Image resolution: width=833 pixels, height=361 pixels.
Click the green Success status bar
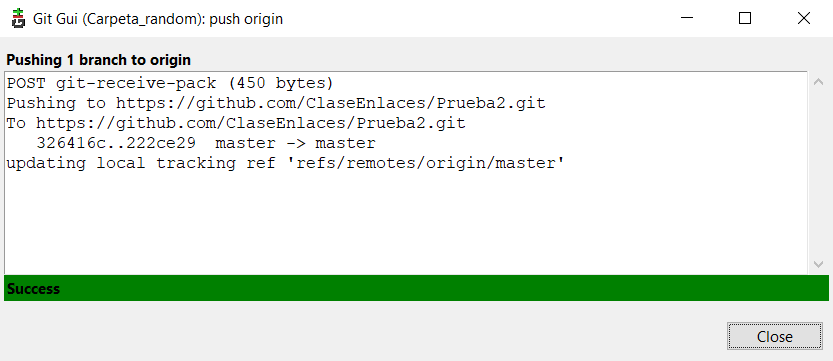coord(416,288)
